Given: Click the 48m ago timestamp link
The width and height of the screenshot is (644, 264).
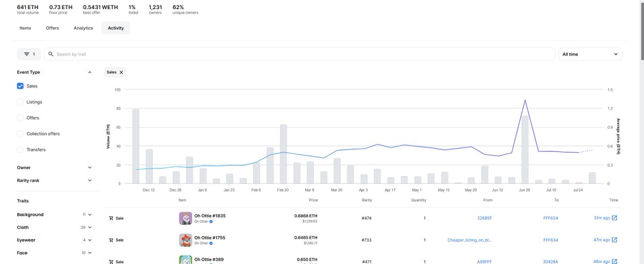Looking at the screenshot, I should pos(601,261).
